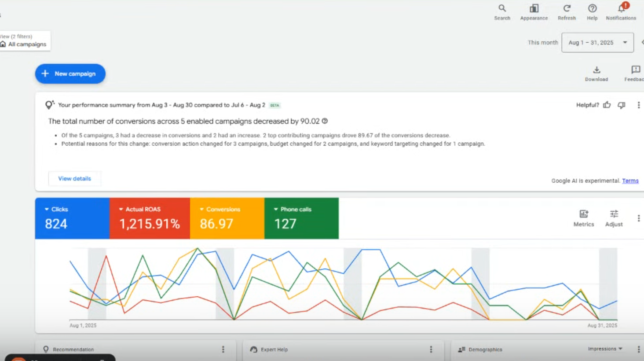
Task: Follow the Terms link
Action: point(630,181)
